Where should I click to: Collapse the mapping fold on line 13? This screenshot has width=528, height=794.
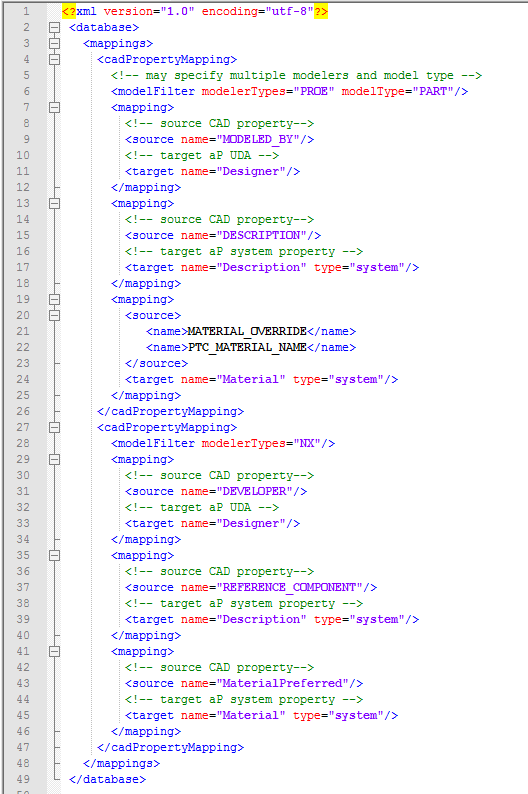[54, 204]
